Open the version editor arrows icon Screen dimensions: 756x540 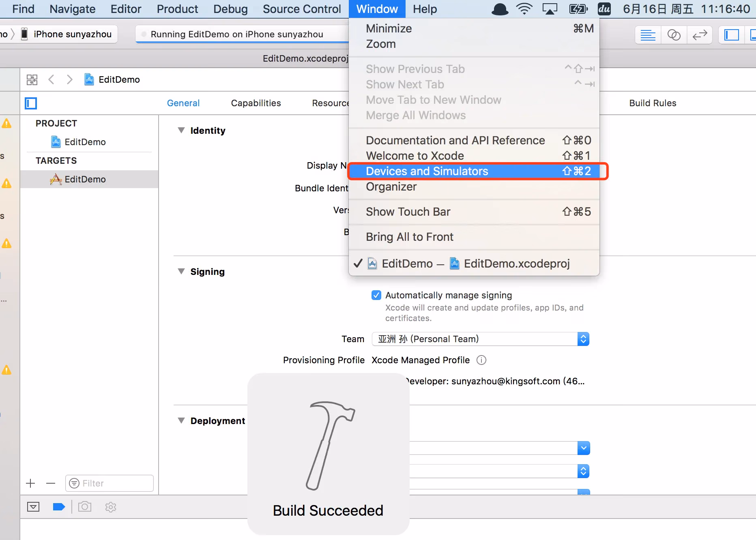tap(700, 35)
